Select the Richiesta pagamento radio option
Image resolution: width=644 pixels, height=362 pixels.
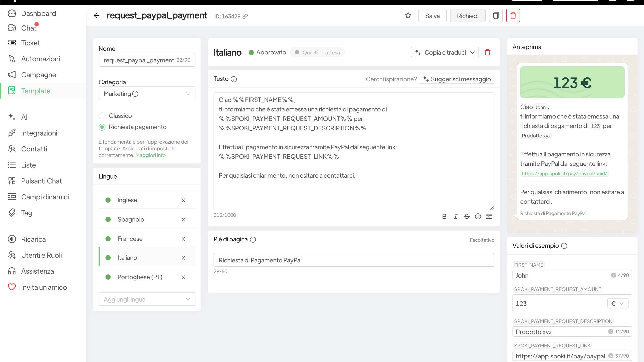pos(102,127)
